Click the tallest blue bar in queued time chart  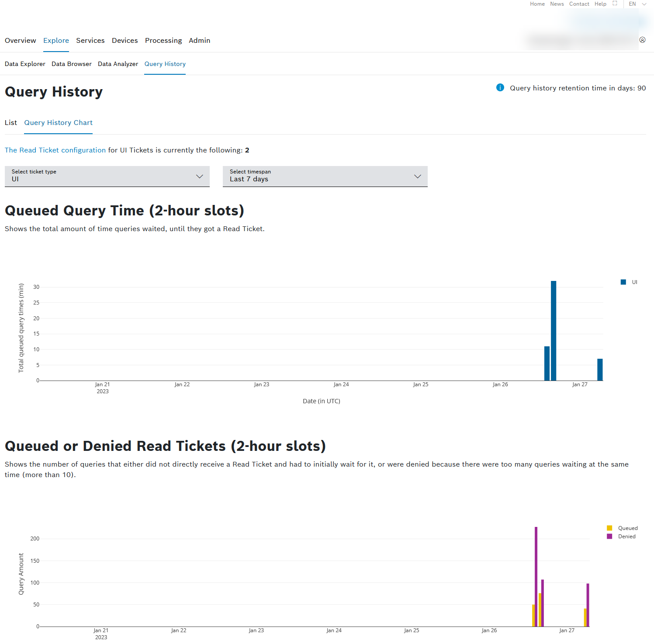click(x=554, y=331)
